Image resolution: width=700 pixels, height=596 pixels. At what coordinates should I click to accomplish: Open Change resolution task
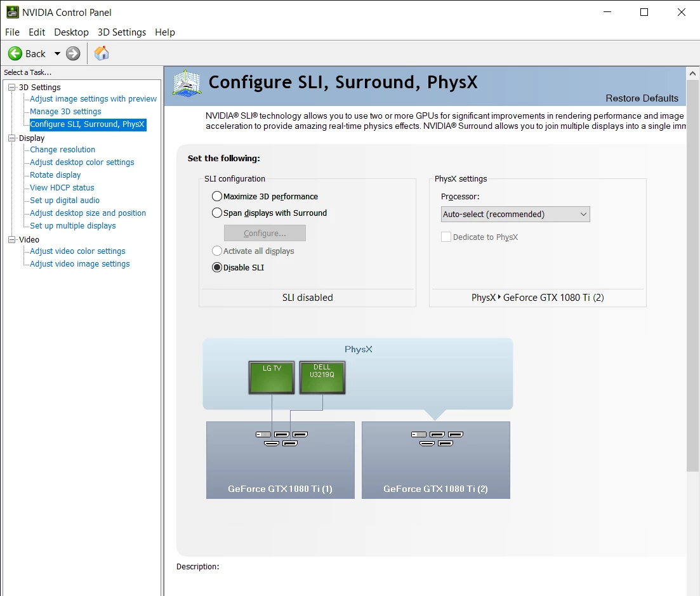coord(62,150)
